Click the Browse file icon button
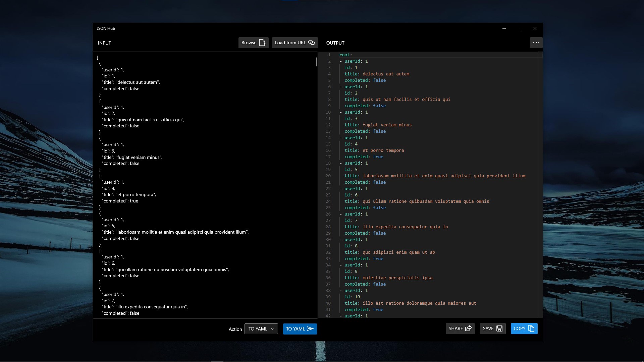The image size is (644, 362). (x=253, y=43)
